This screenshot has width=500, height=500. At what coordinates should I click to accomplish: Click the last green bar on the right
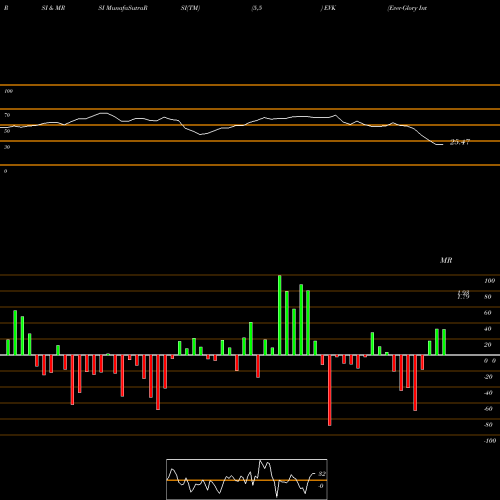coord(444,342)
